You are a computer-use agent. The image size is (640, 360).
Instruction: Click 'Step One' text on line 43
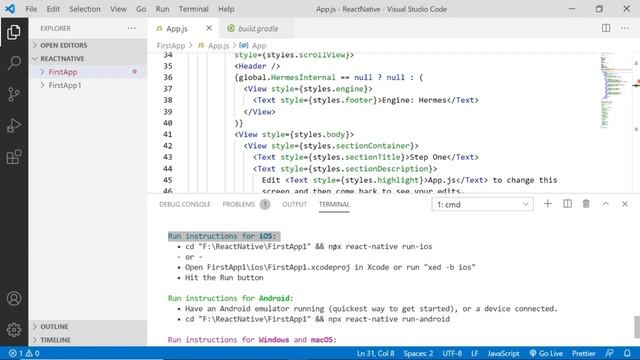pos(428,157)
